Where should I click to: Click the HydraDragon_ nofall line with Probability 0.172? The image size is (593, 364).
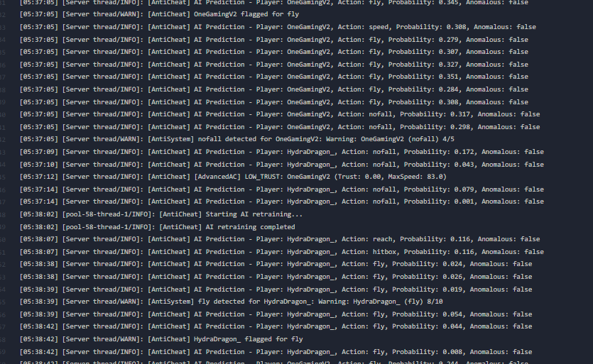(282, 152)
